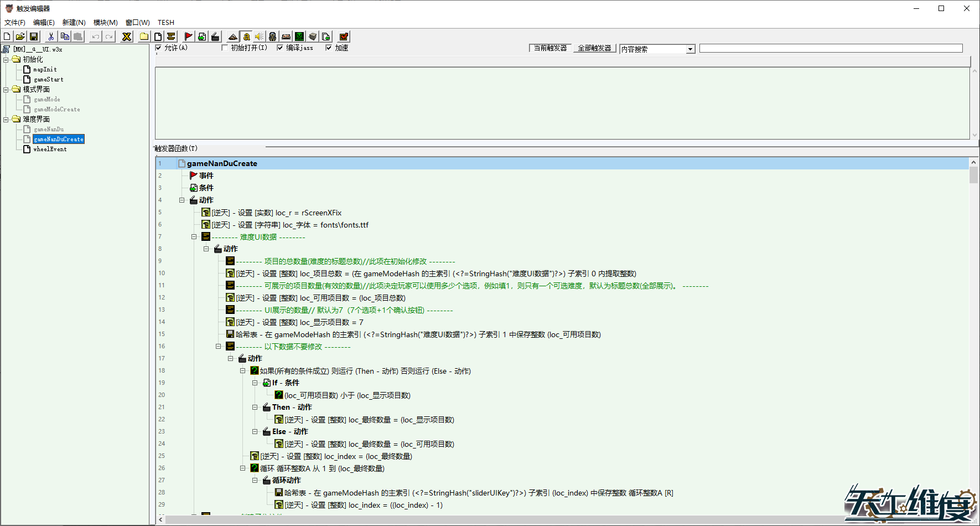Image resolution: width=980 pixels, height=526 pixels.
Task: Toggle the 允许(A) checkbox
Action: click(x=158, y=48)
